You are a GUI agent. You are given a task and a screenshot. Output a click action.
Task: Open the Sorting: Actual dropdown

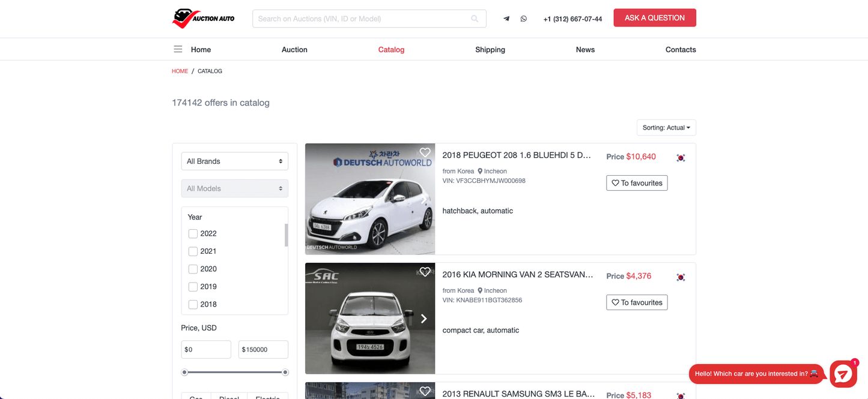click(x=666, y=128)
